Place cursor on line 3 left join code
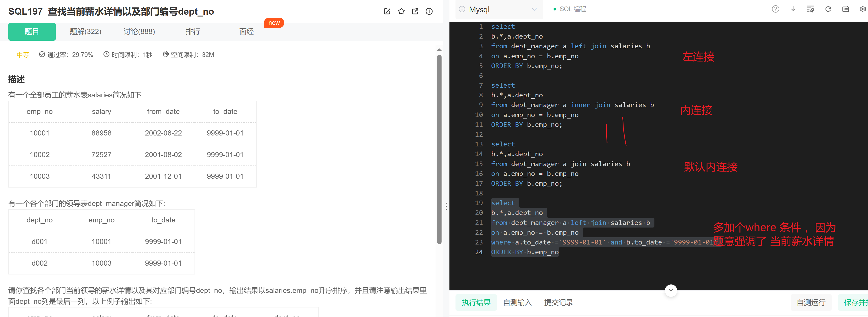Image resolution: width=868 pixels, height=317 pixels. tap(571, 46)
